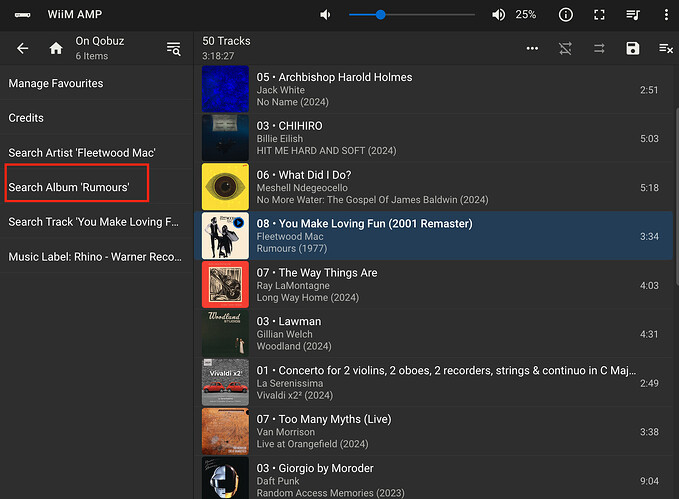Set volume using the slider
679x499 pixels.
tap(412, 15)
